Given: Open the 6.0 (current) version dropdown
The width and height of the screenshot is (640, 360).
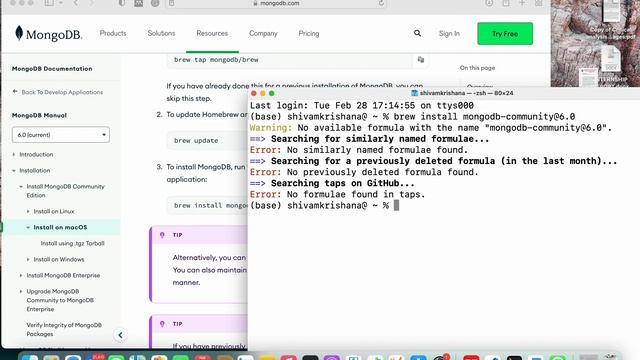Looking at the screenshot, I should click(x=61, y=135).
